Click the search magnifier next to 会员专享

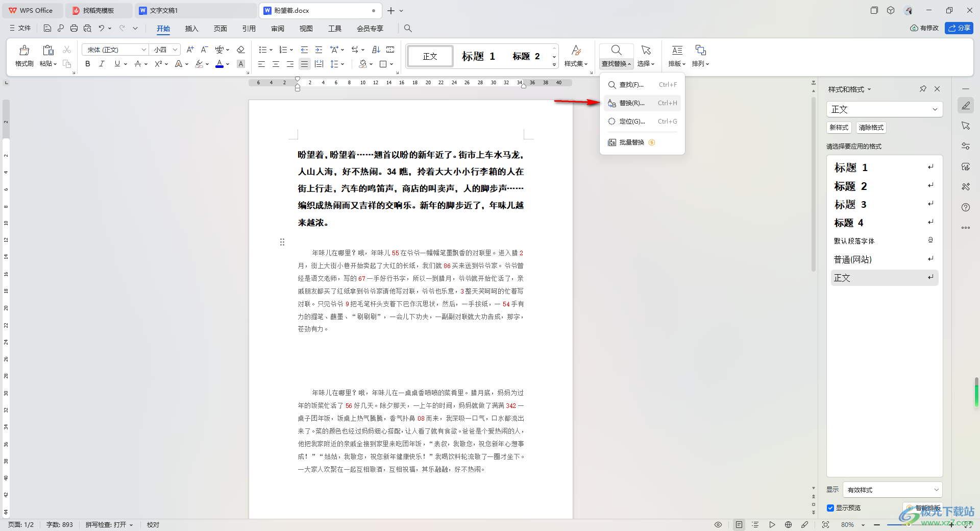(408, 29)
